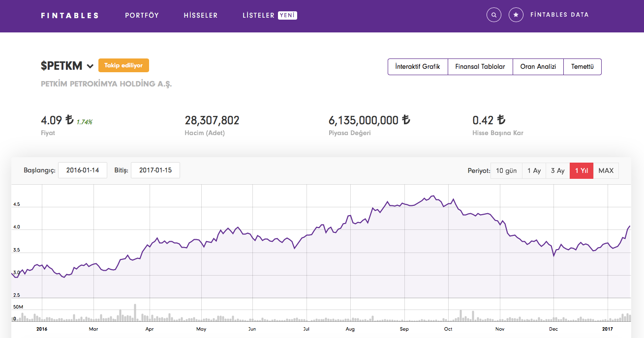
Task: Click the Jul label on chart axis
Action: (307, 329)
